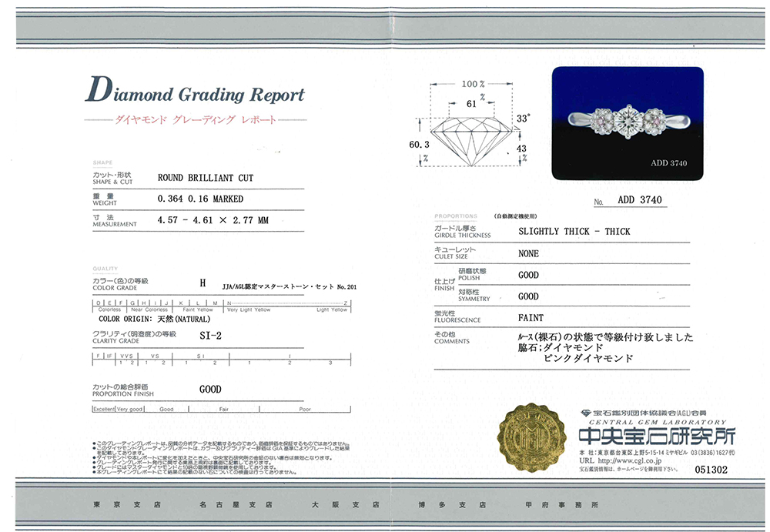Screen dimensions: 770x532
Task: Click the "(自動測定機使用)" note
Action: pos(516,216)
